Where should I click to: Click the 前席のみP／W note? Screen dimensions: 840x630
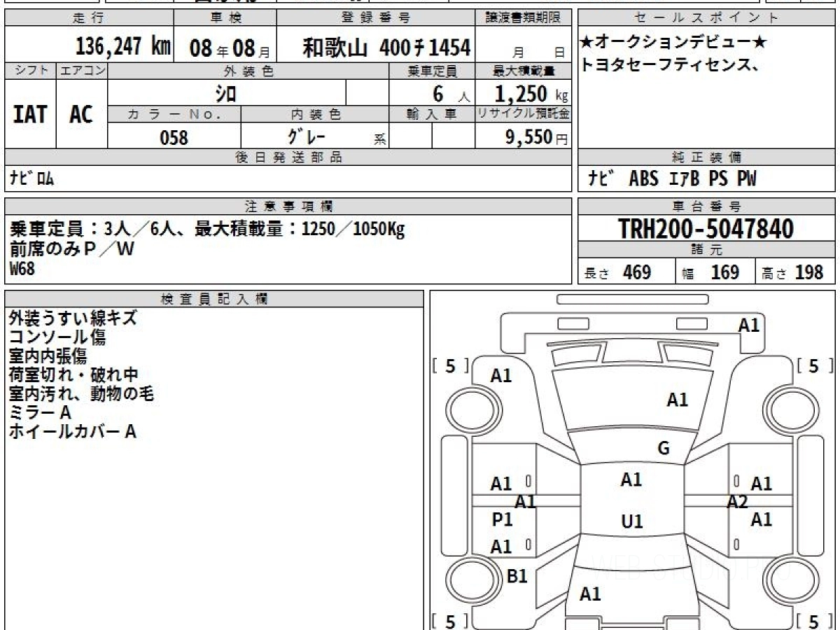pyautogui.click(x=72, y=249)
